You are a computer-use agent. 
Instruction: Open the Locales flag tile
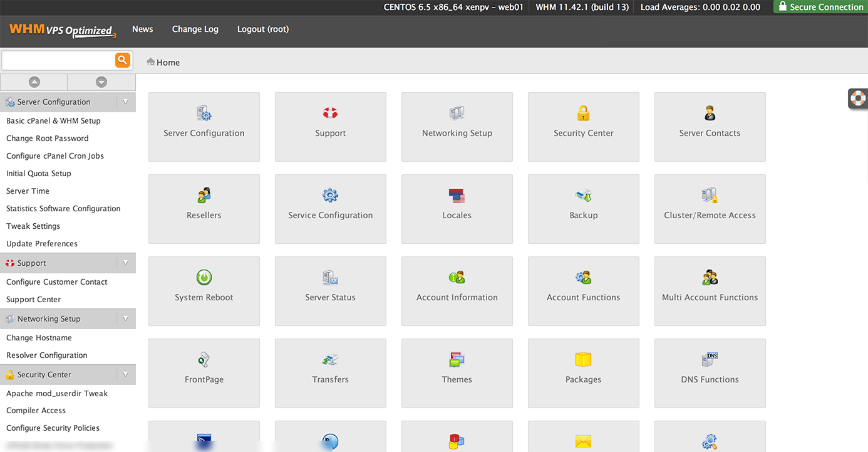(457, 209)
